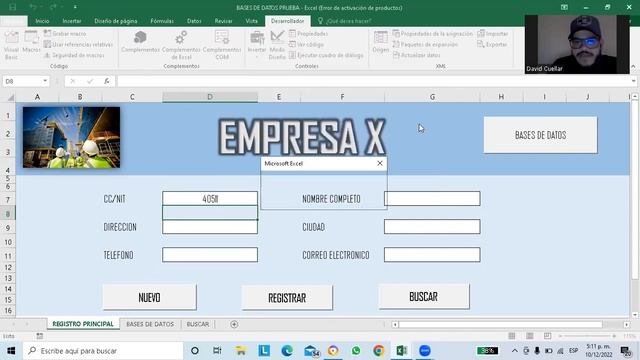Close the Microsoft Excel message box
640x360 pixels.
tap(380, 163)
